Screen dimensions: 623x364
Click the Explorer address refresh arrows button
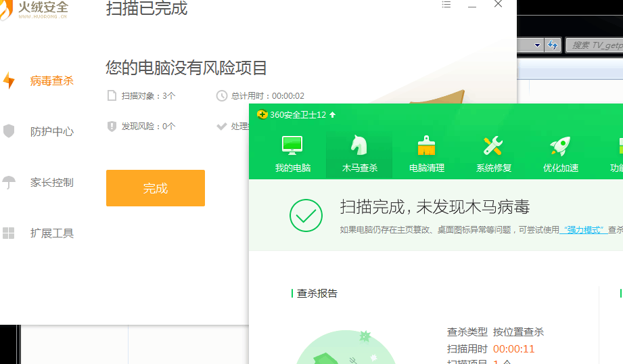(553, 45)
